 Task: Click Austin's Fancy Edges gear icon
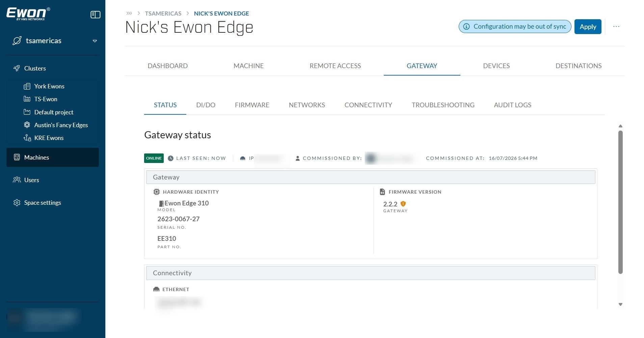[x=27, y=125]
